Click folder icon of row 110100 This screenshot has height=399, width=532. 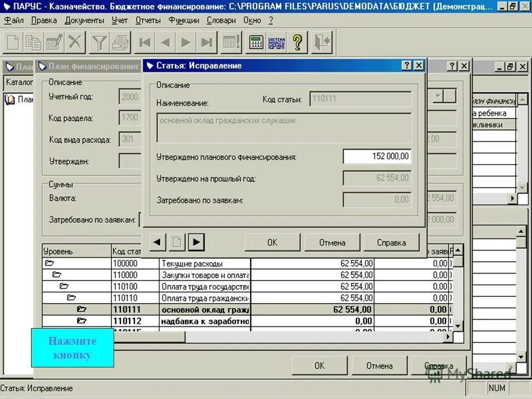click(x=64, y=286)
